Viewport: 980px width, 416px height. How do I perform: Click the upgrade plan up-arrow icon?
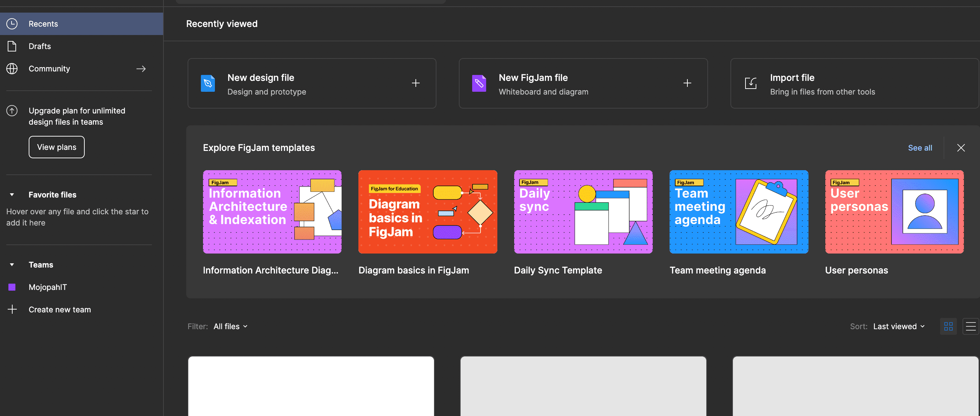pos(12,111)
